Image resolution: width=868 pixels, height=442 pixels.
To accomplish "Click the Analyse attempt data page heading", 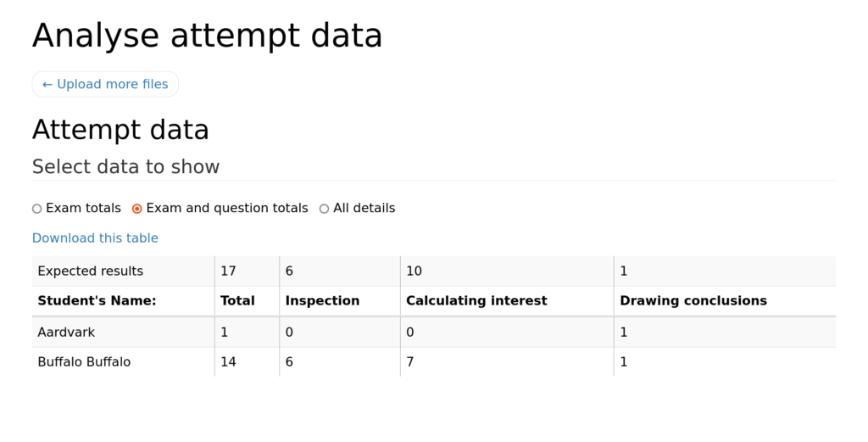I will click(207, 36).
